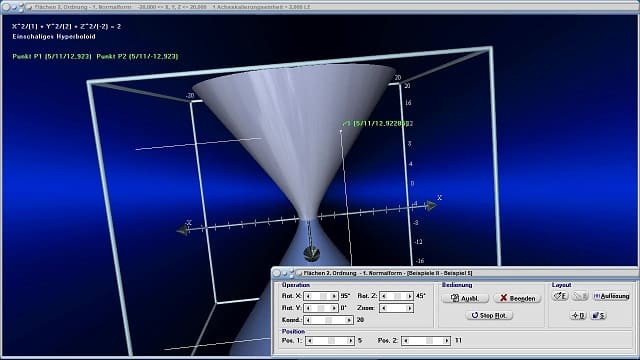The height and width of the screenshot is (360, 640).
Task: Click the Koord. value 20
Action: 360,320
